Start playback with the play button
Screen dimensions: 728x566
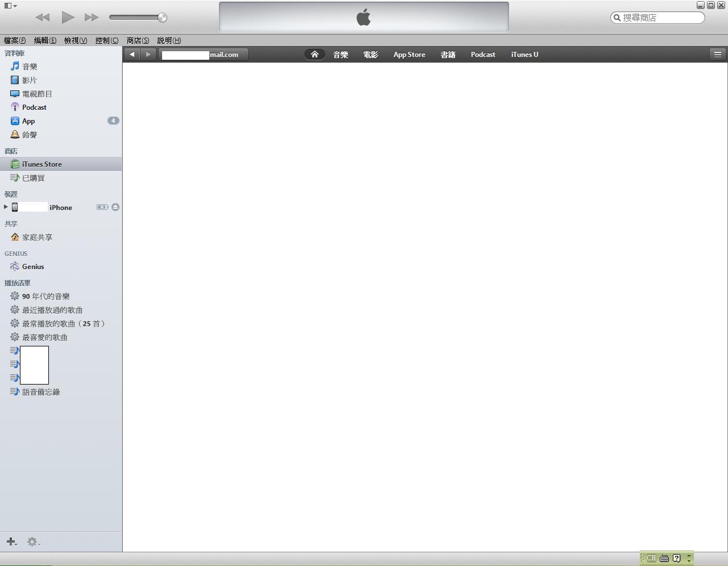[x=68, y=17]
